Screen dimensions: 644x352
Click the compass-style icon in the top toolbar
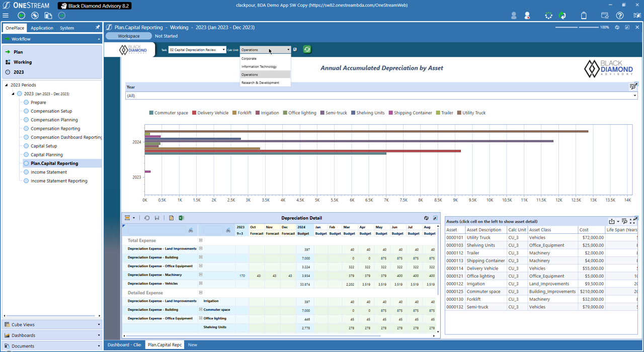point(35,16)
